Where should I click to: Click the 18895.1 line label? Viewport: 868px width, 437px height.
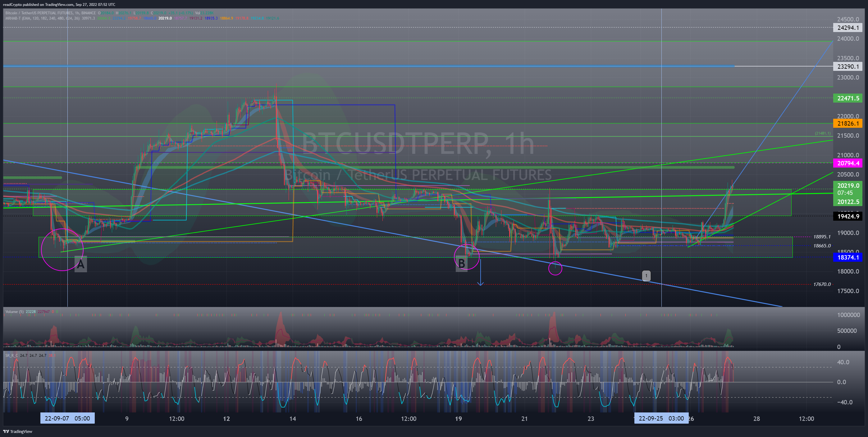click(x=822, y=237)
